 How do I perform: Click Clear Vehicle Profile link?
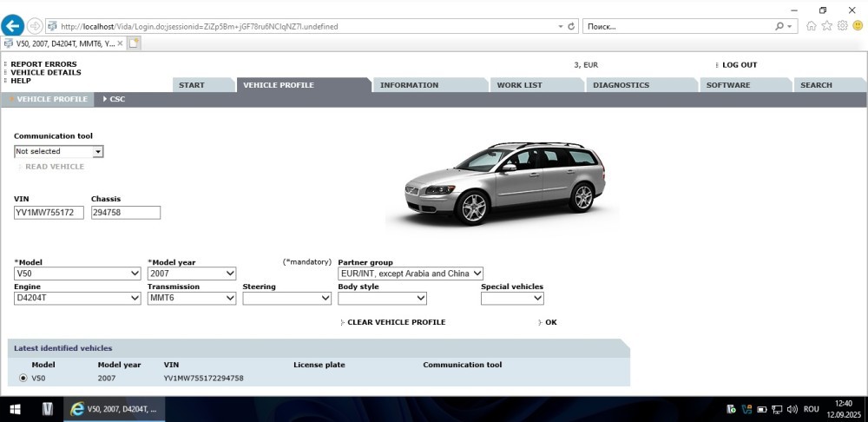(x=396, y=322)
